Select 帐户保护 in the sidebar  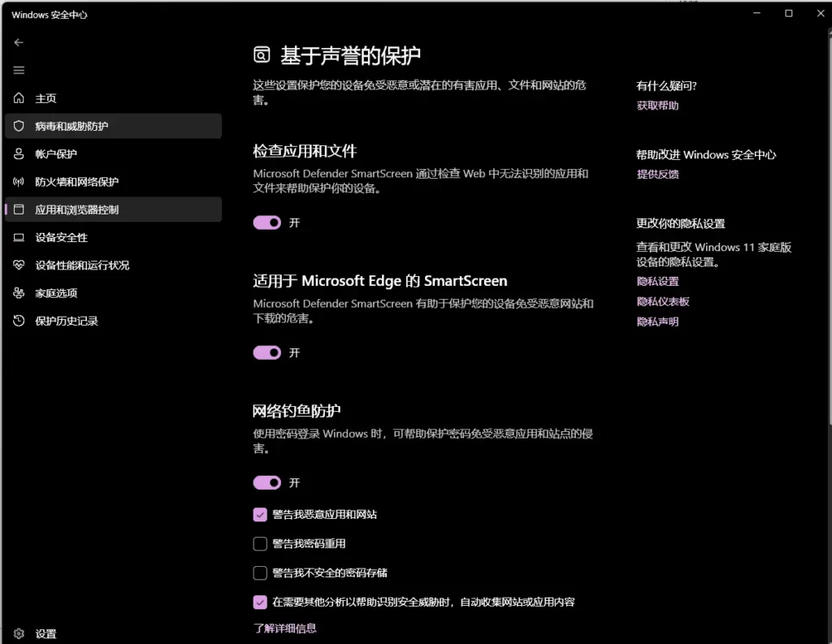point(113,153)
